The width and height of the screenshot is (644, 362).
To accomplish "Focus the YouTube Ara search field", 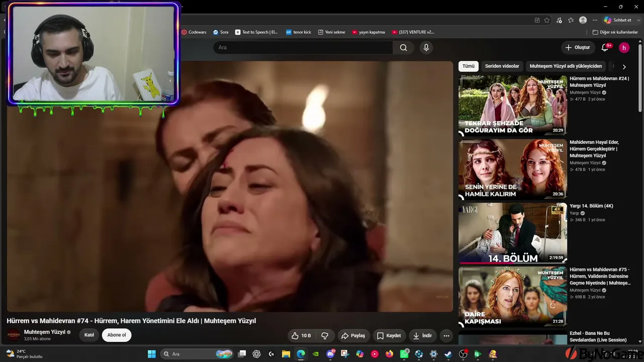I will click(x=303, y=47).
